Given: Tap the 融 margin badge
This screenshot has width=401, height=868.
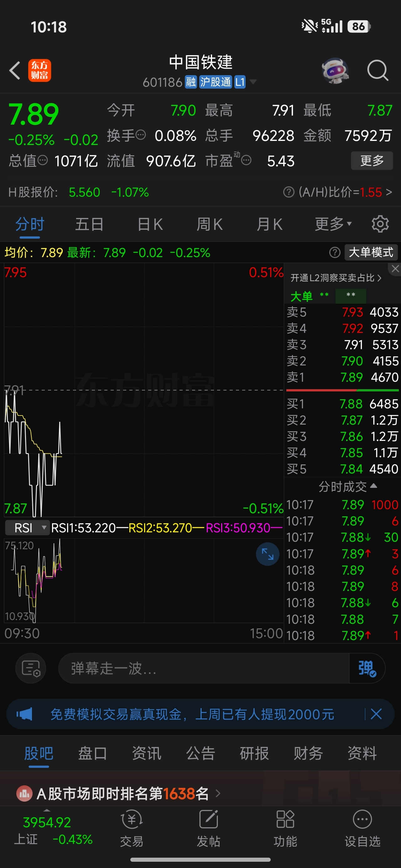Looking at the screenshot, I should pyautogui.click(x=190, y=82).
